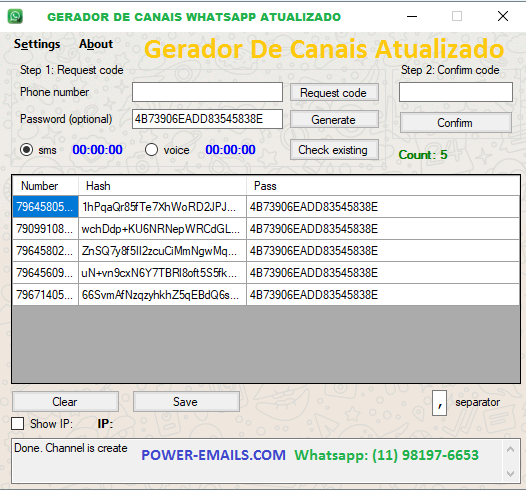Click hash cell 1hPqaQr85fTe7XhWoRD2JPJ...
Screen dimensions: 526x490
162,207
